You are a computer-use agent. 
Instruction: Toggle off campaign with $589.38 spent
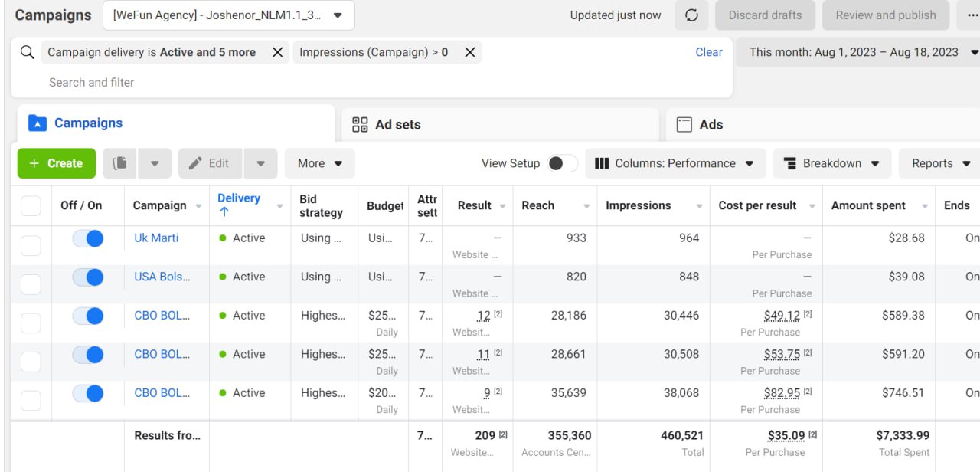pos(88,316)
